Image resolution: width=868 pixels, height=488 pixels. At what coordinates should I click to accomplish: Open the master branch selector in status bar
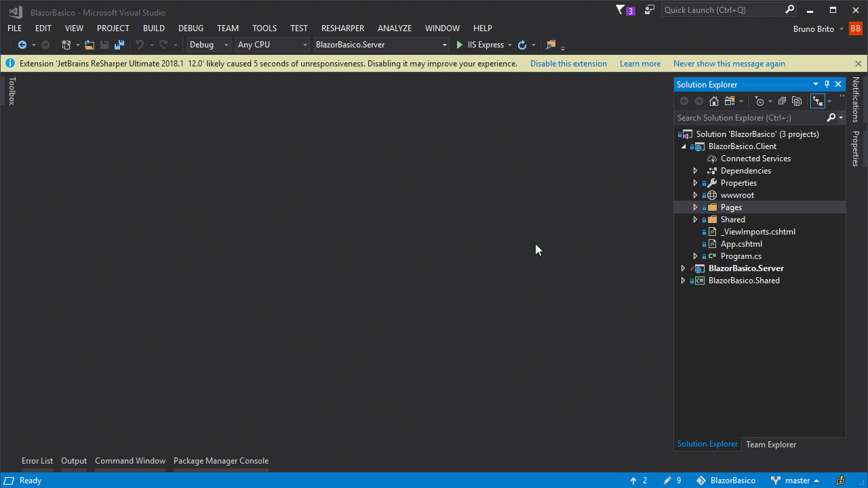click(x=795, y=481)
